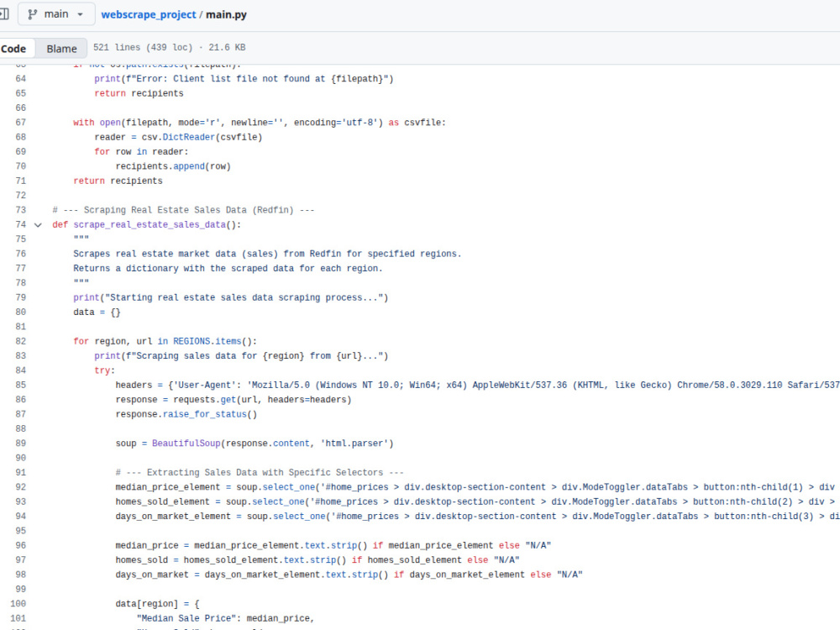The image size is (840, 630).
Task: Open webscrape_project breadcrumb link
Action: 149,14
